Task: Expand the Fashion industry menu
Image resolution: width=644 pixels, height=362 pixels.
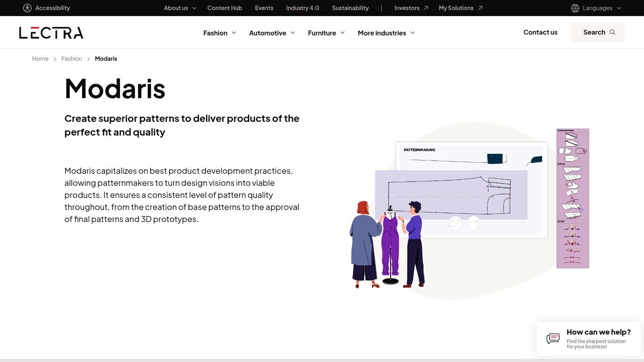Action: (220, 33)
